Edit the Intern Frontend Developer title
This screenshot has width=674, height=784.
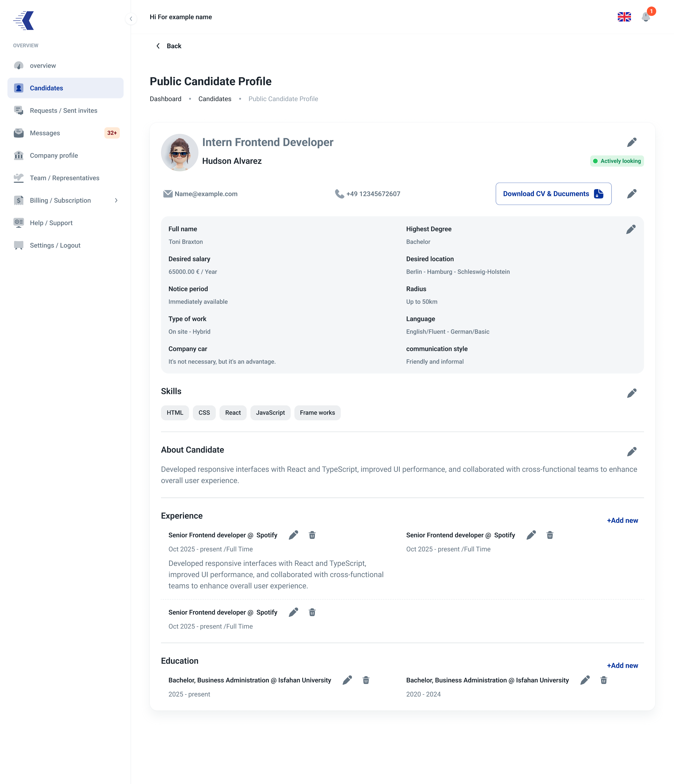[632, 142]
